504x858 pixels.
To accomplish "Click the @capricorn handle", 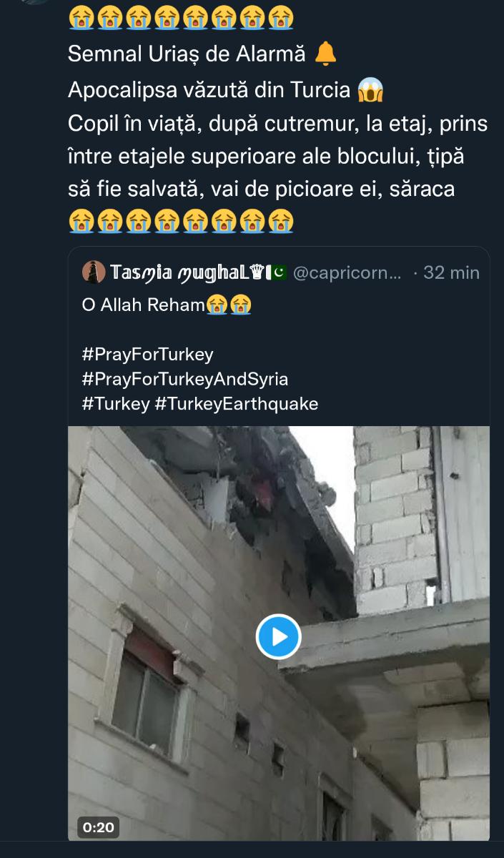I will (347, 272).
